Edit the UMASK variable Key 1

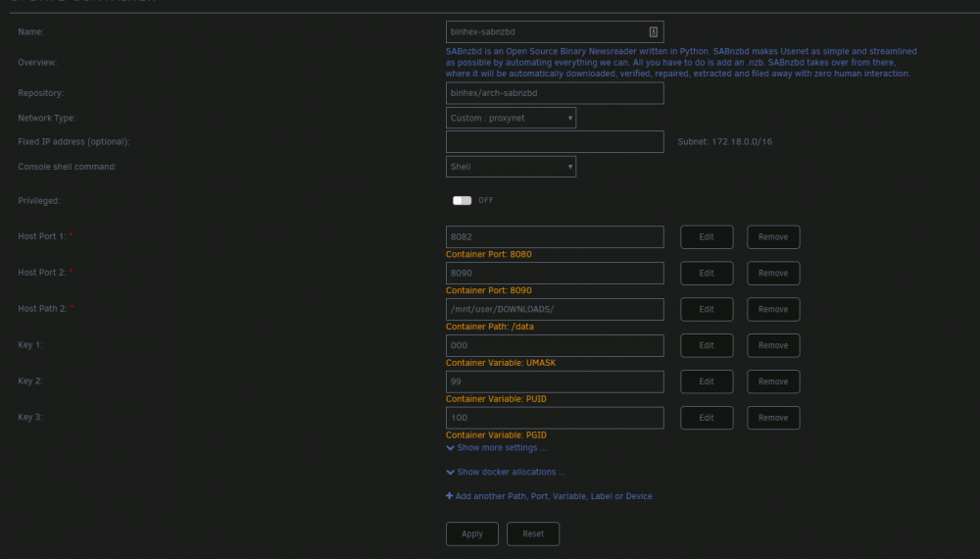707,346
